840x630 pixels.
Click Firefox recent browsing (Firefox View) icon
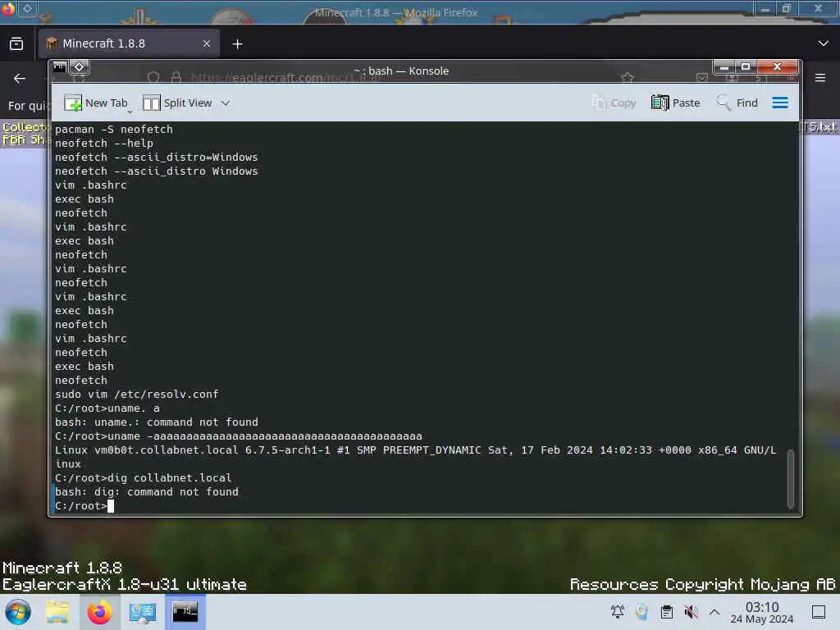[x=16, y=43]
